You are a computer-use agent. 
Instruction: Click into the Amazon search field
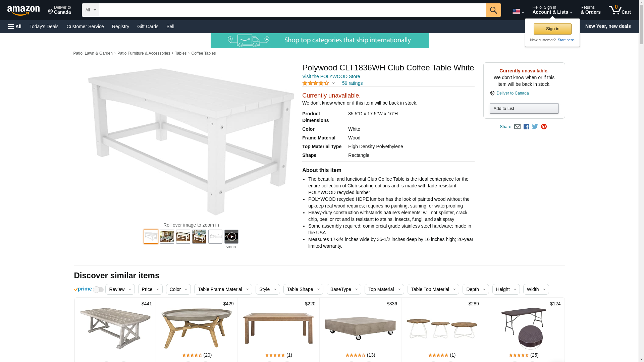[x=292, y=10]
